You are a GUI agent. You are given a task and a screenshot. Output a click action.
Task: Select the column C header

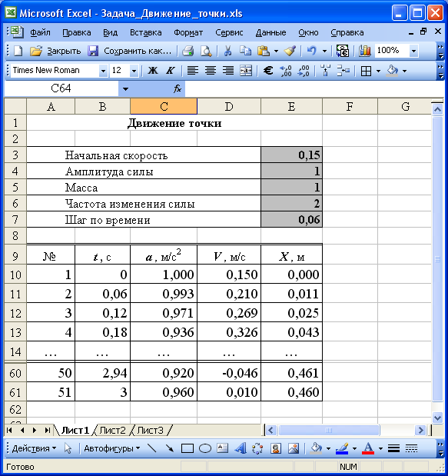[x=164, y=107]
